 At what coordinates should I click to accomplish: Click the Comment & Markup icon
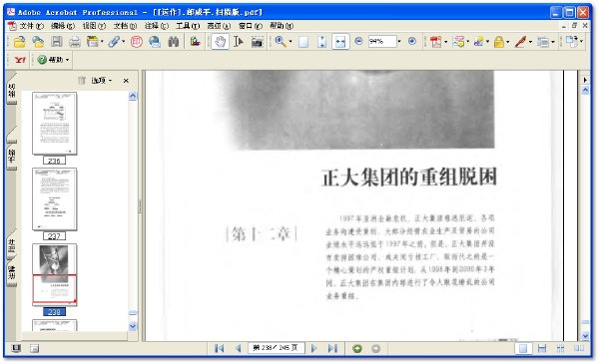point(458,42)
